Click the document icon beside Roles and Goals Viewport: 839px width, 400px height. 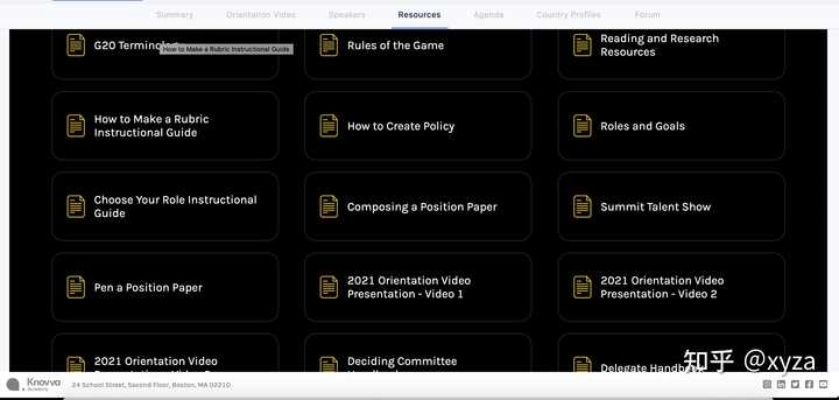point(582,126)
